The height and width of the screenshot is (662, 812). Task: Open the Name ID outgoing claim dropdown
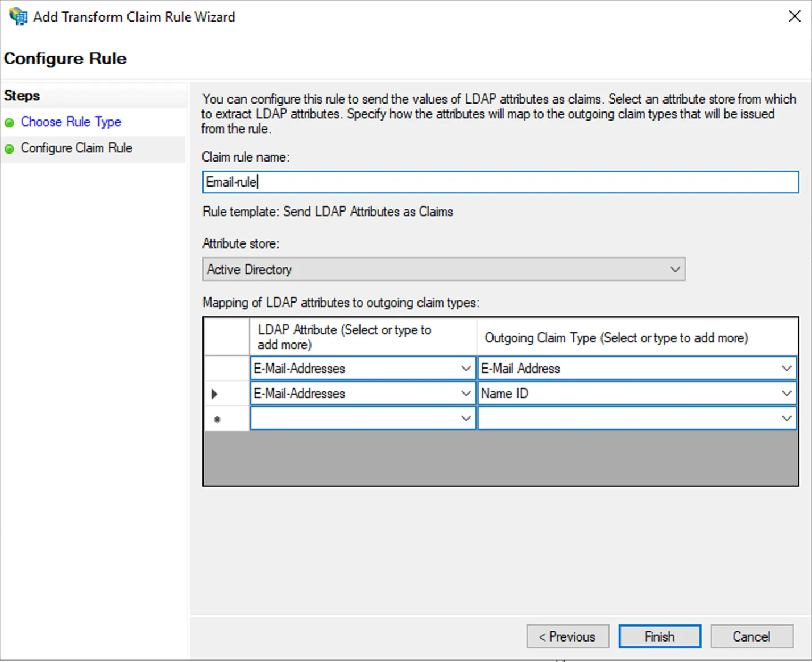coord(787,393)
